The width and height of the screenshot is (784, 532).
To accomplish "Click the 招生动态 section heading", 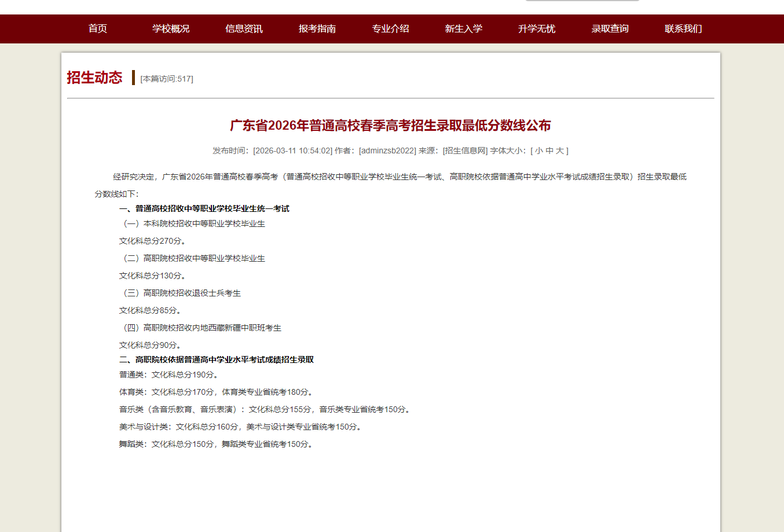I will 95,78.
